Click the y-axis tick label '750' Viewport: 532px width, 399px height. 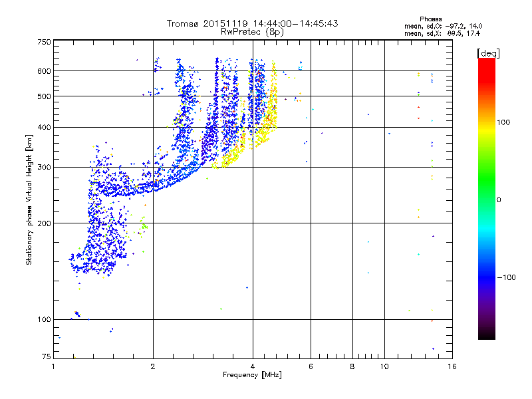pyautogui.click(x=45, y=42)
